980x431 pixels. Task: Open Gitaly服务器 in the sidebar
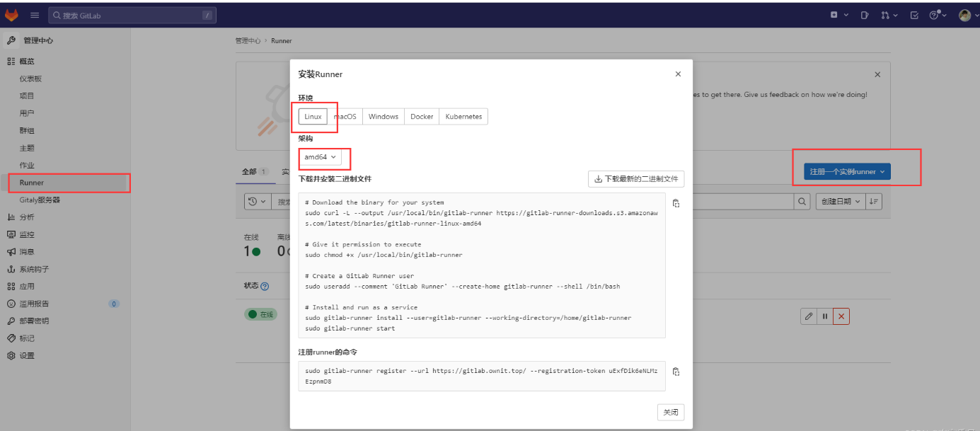coord(40,200)
